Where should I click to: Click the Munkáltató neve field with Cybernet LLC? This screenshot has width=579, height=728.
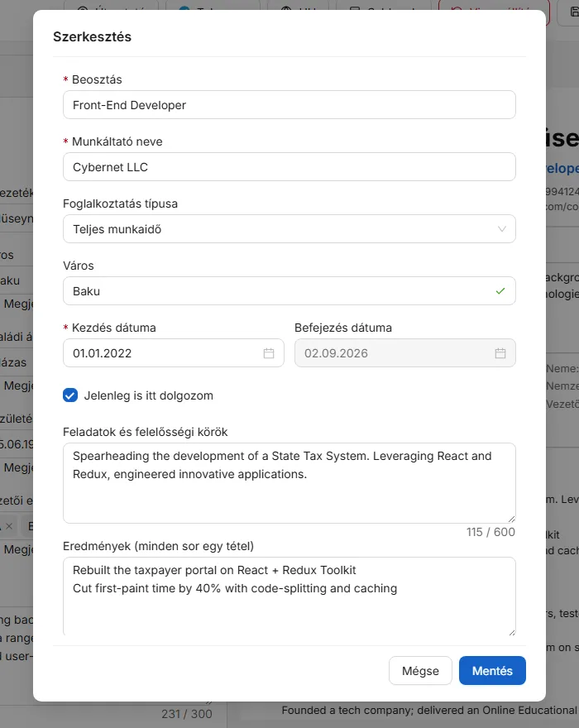pos(289,167)
